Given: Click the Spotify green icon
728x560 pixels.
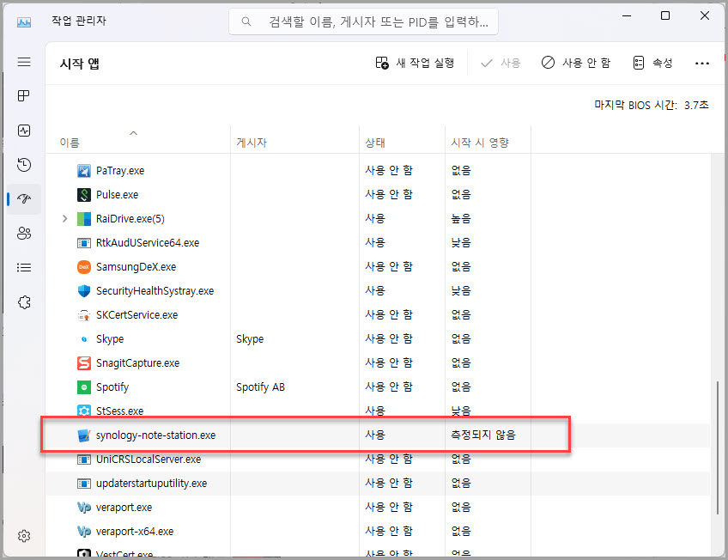Looking at the screenshot, I should 83,387.
